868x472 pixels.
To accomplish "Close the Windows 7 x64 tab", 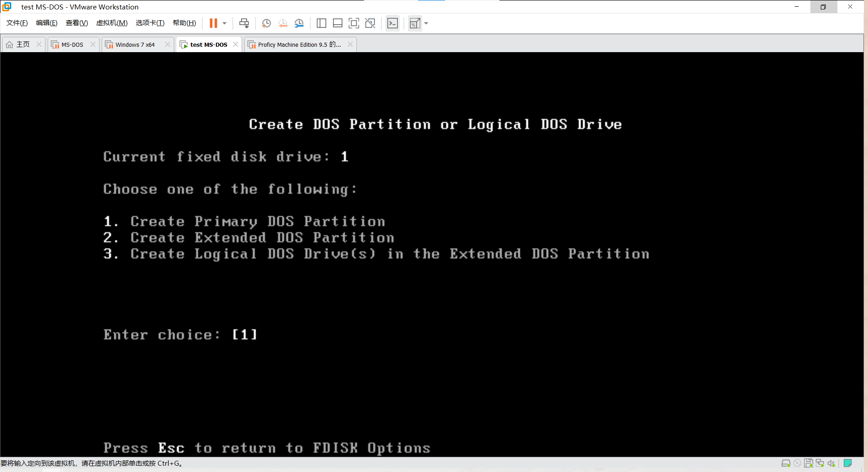I will 167,45.
